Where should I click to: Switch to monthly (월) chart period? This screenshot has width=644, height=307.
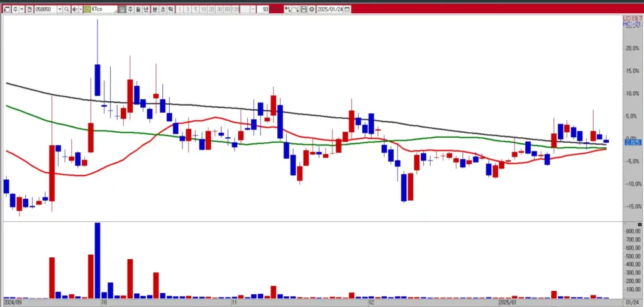coord(138,9)
